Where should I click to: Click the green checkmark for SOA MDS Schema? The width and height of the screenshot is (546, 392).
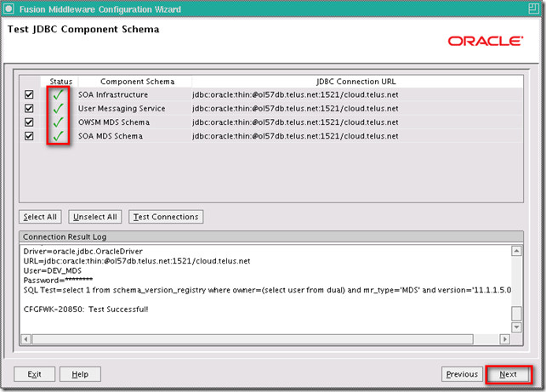pyautogui.click(x=59, y=136)
